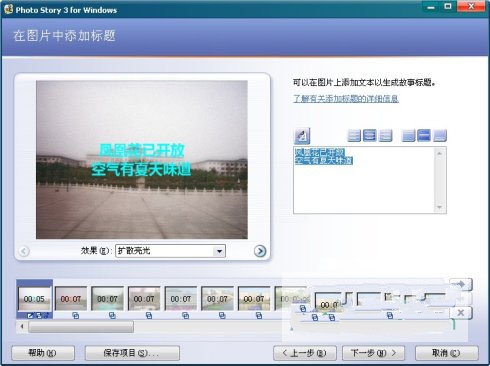Position title text at the bottom
Image resolution: width=490 pixels, height=366 pixels.
440,136
